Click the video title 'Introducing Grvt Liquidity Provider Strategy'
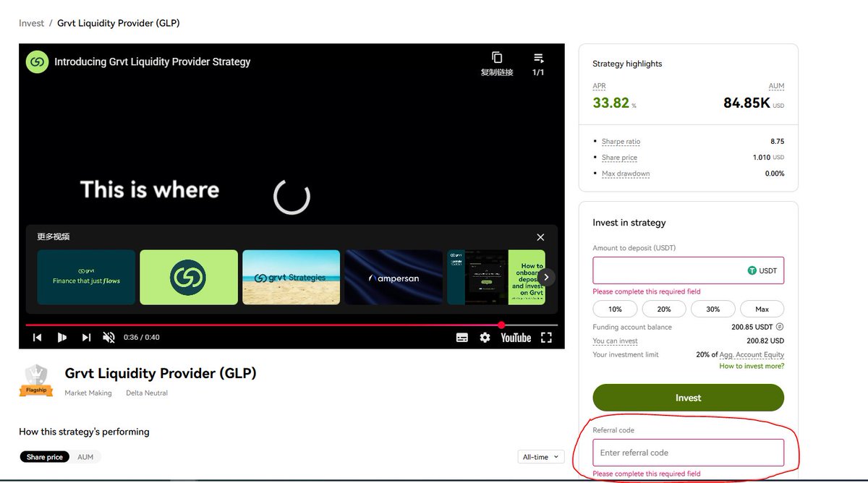 coord(153,62)
